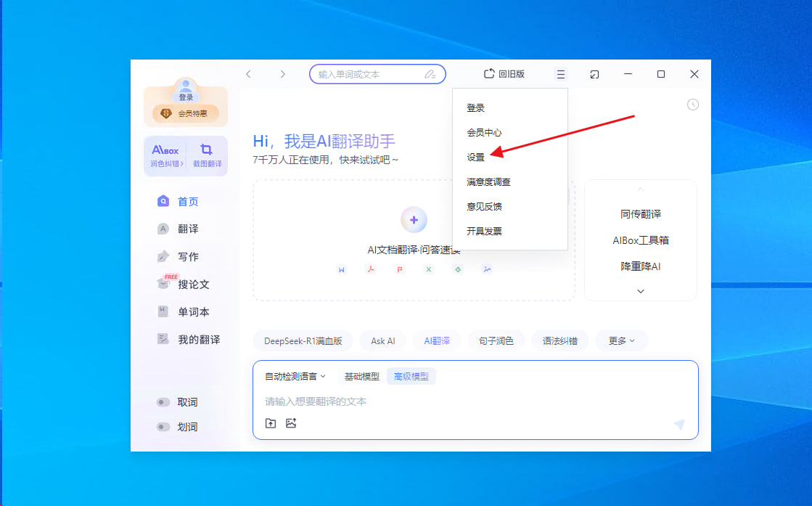812x506 pixels.
Task: Select 高级模型 model option
Action: [411, 377]
